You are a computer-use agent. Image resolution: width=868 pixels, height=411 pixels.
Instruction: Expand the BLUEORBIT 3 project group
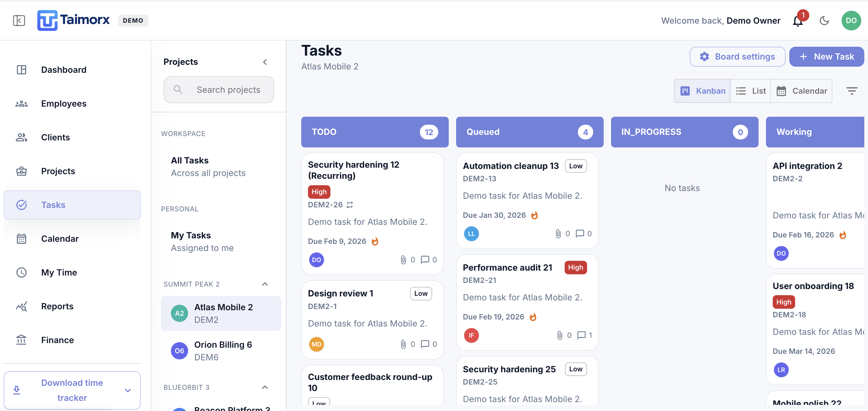tap(265, 387)
